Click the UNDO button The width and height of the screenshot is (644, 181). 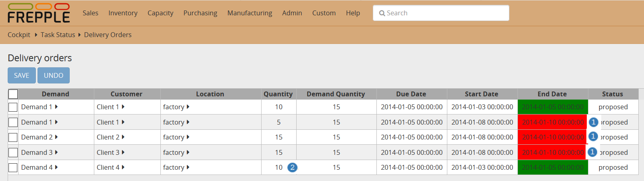click(x=54, y=75)
